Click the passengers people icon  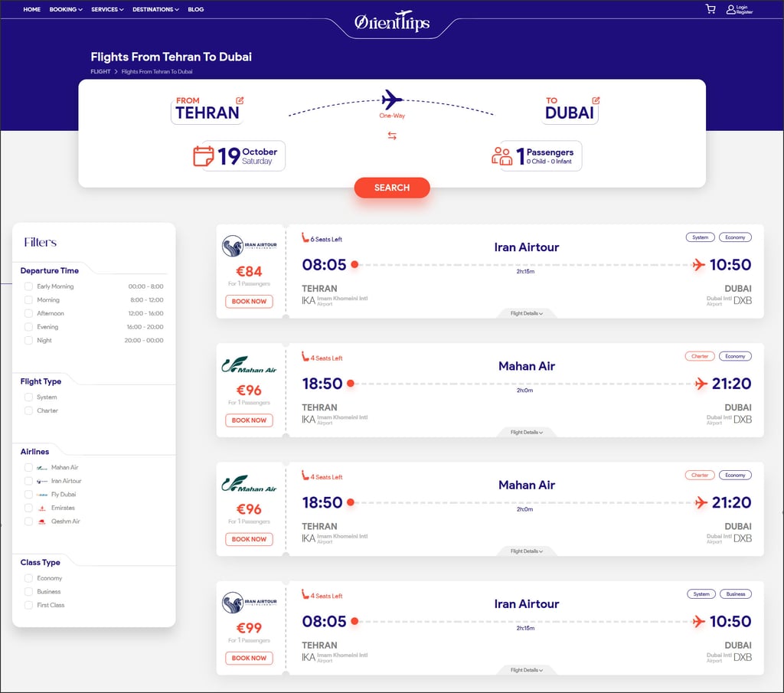pyautogui.click(x=502, y=156)
